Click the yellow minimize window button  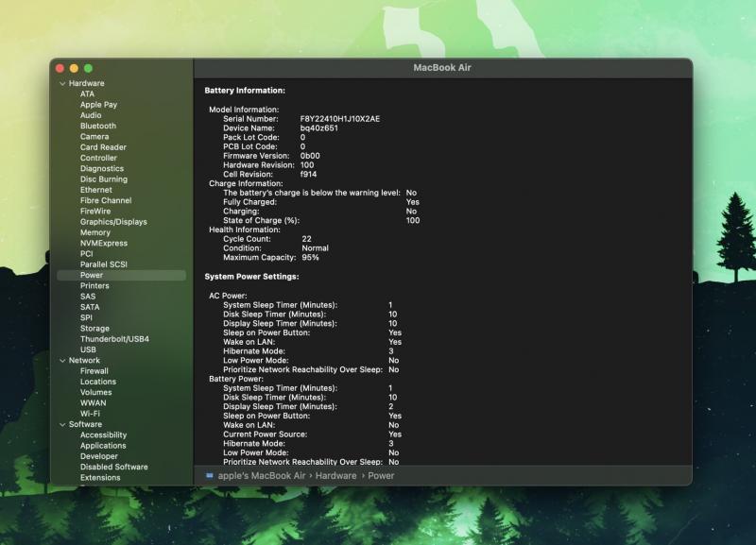click(x=75, y=68)
